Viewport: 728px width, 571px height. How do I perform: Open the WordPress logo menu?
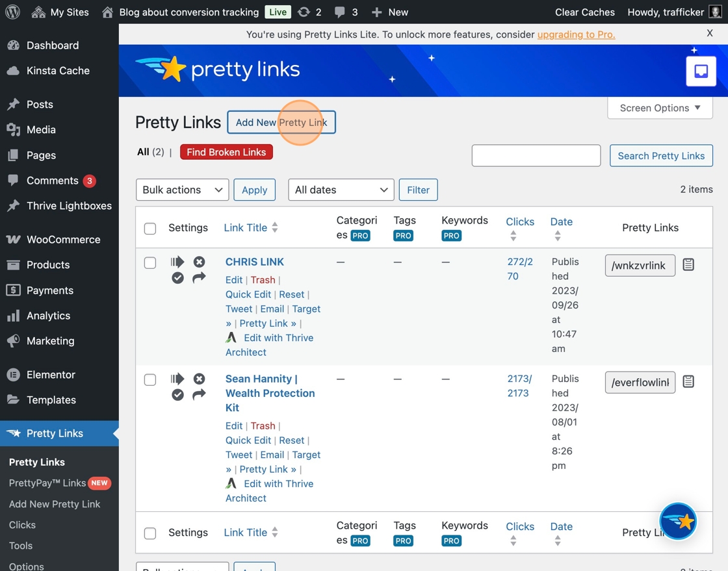12,12
